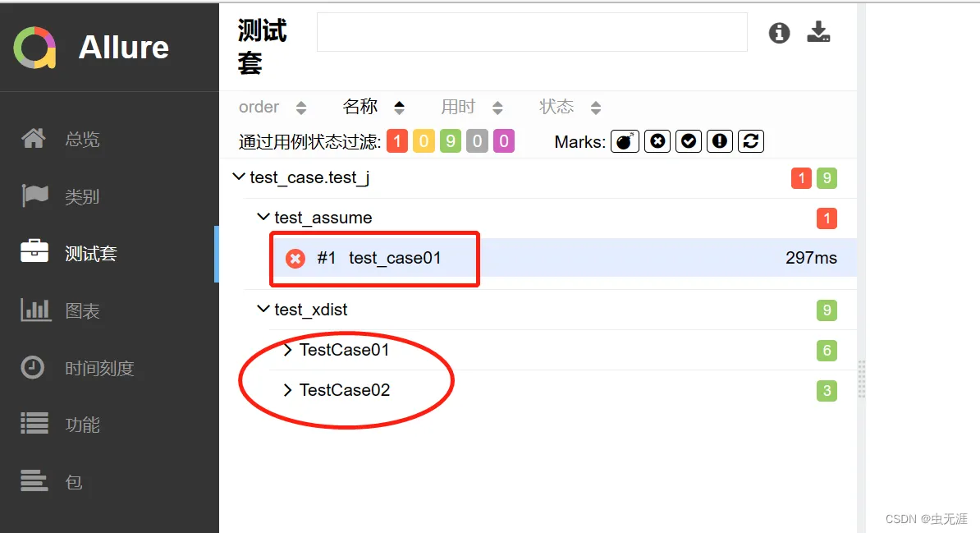The image size is (980, 533).
Task: Toggle the bomb flaky mark filter
Action: [x=625, y=141]
